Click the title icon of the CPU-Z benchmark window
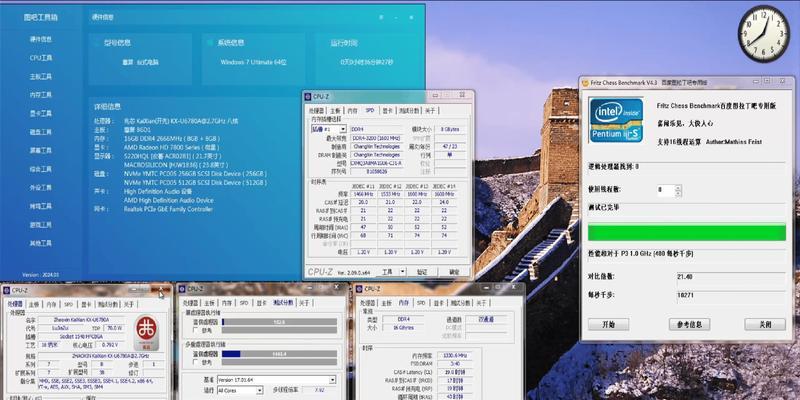The width and height of the screenshot is (800, 400). [x=182, y=289]
